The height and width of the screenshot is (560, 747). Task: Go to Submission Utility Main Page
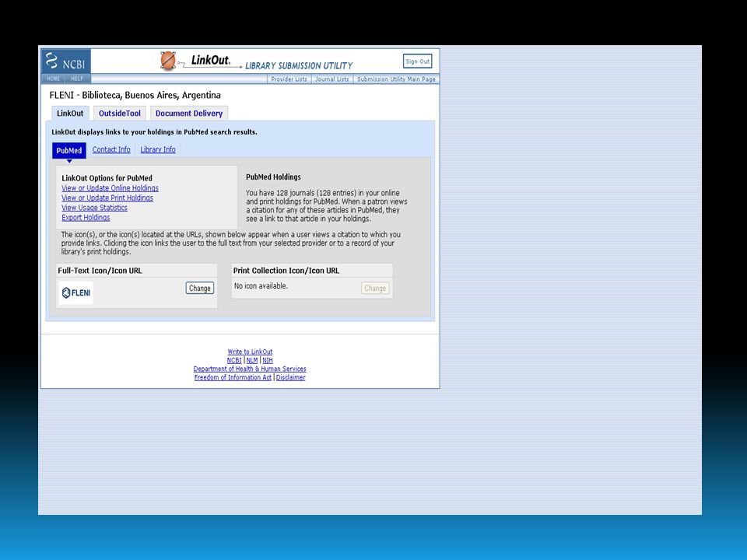tap(396, 79)
